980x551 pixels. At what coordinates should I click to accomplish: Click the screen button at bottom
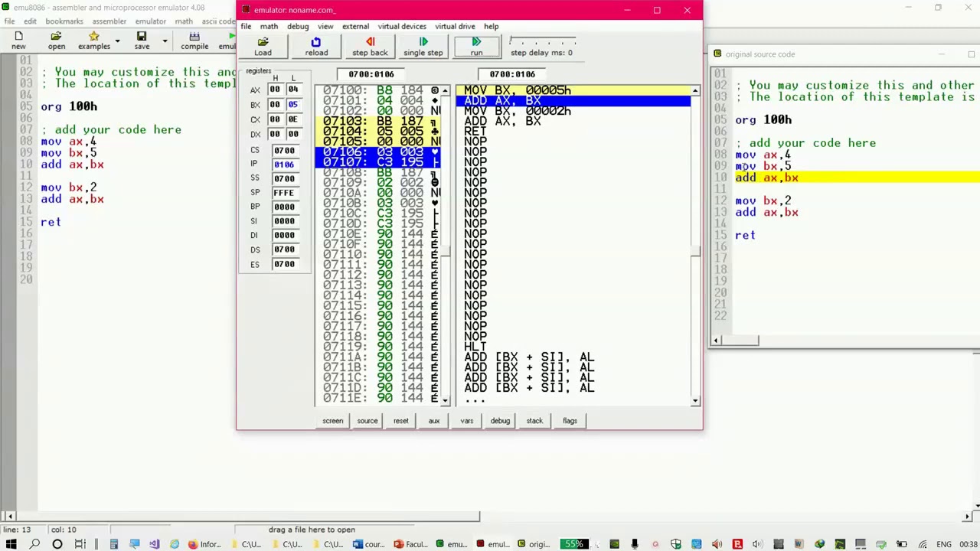pyautogui.click(x=332, y=420)
